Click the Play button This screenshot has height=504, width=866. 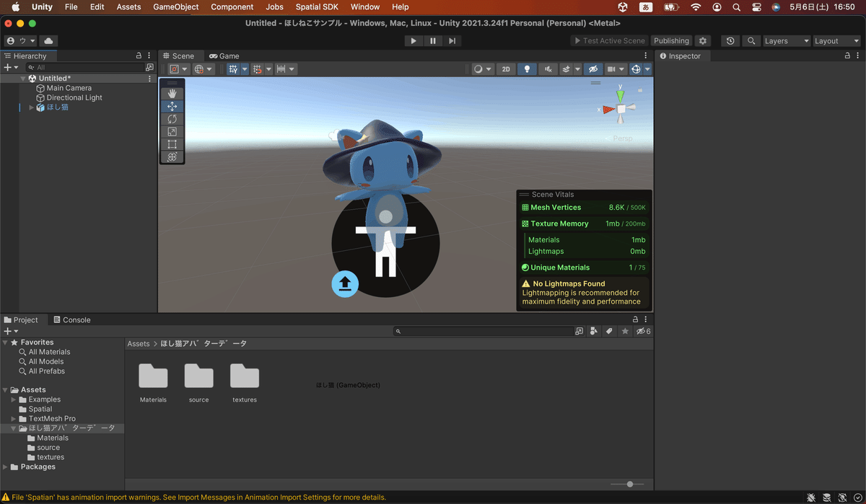click(414, 41)
